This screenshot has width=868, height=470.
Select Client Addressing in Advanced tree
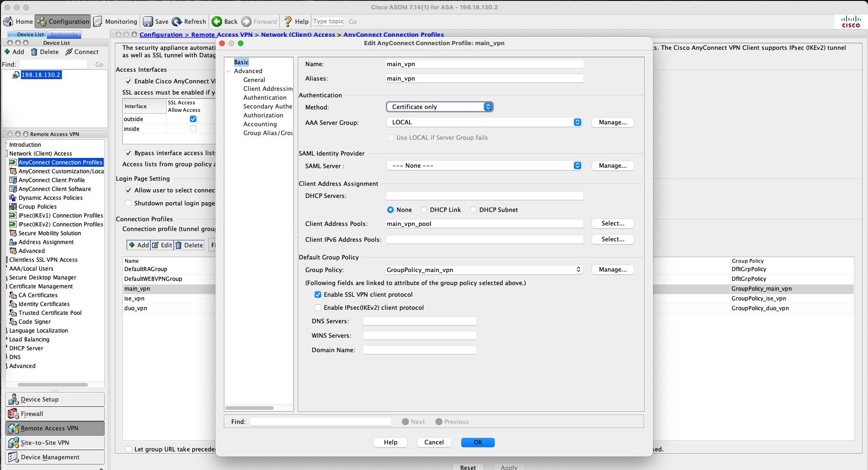coord(268,89)
